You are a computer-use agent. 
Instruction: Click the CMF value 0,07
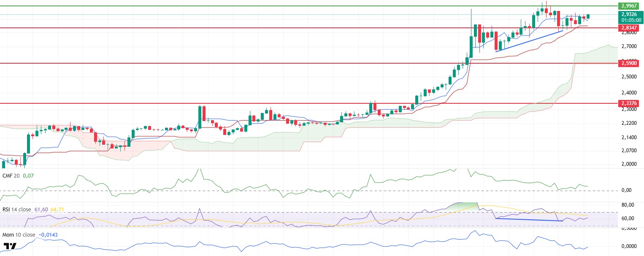pyautogui.click(x=28, y=175)
